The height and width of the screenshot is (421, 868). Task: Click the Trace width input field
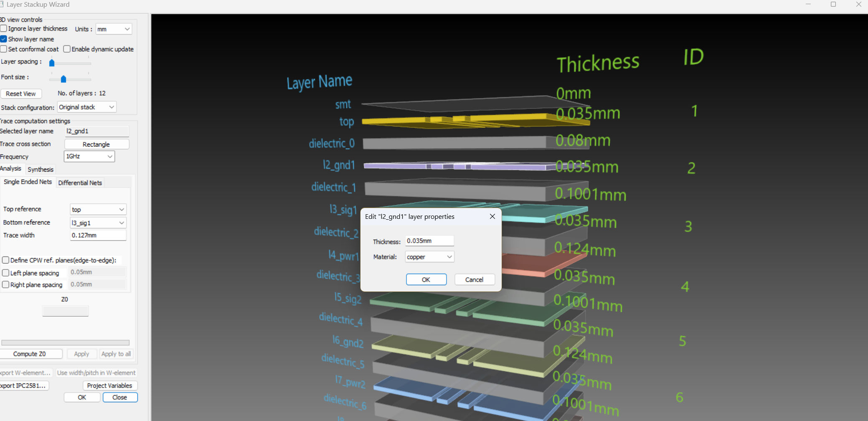[x=98, y=235]
